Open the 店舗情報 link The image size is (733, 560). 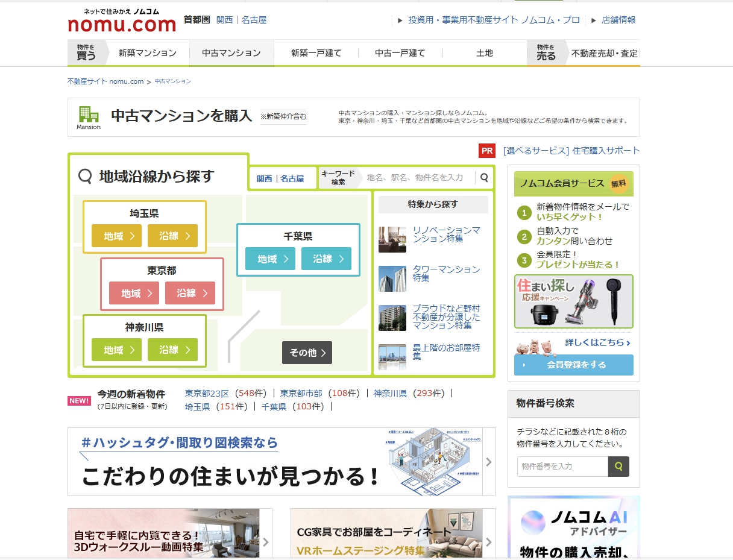618,20
